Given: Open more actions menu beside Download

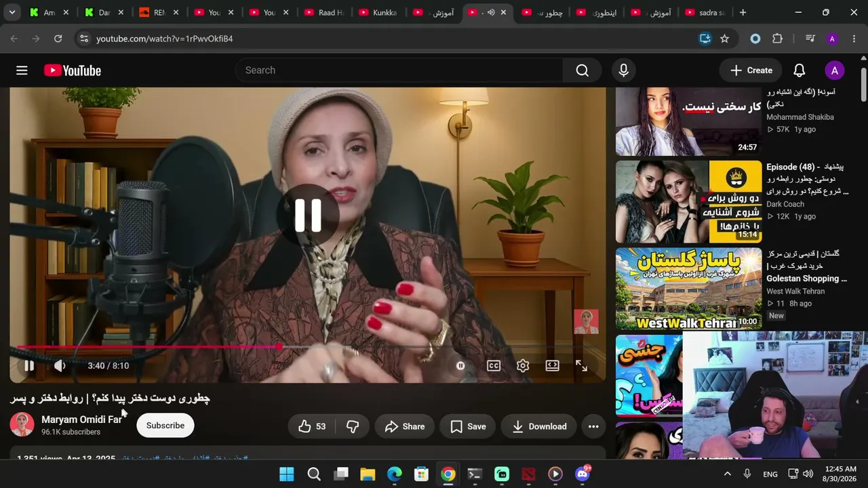Looking at the screenshot, I should 593,426.
